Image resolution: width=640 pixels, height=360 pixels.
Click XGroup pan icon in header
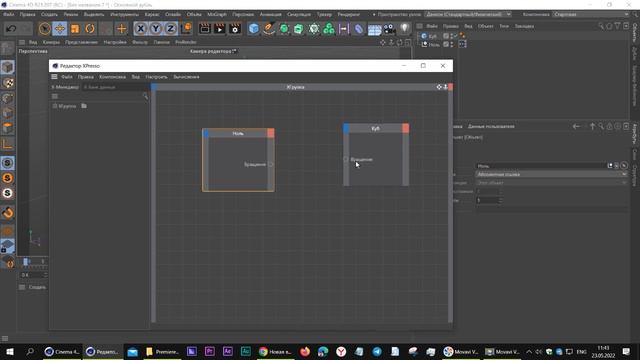(x=439, y=87)
